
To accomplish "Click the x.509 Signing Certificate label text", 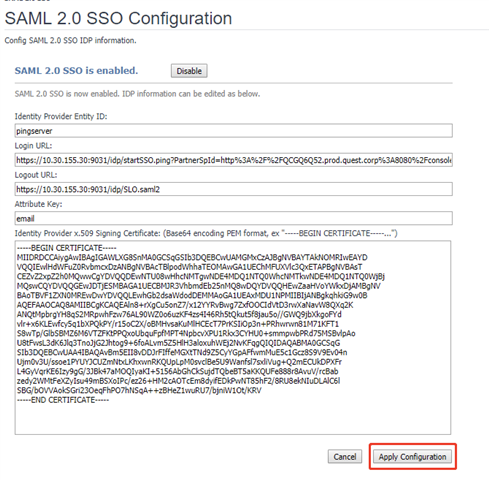I will (88, 233).
